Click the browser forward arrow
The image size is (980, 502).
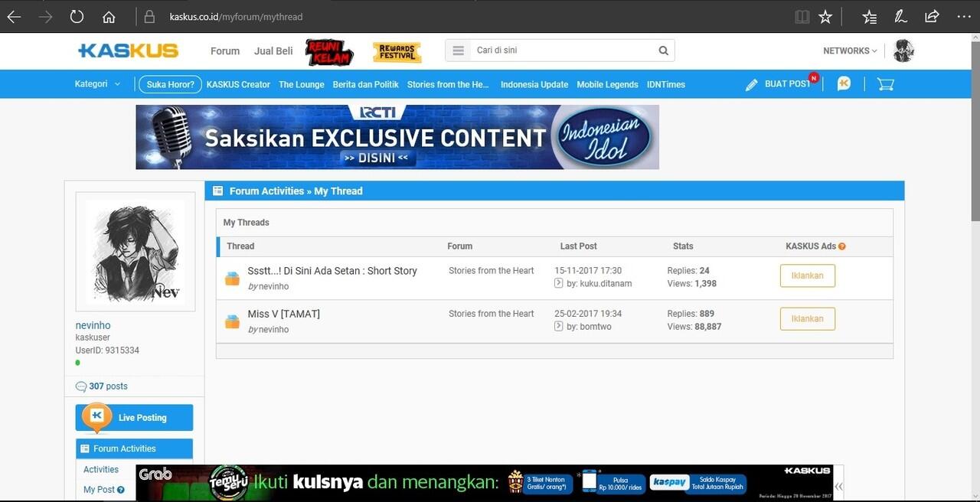(45, 17)
